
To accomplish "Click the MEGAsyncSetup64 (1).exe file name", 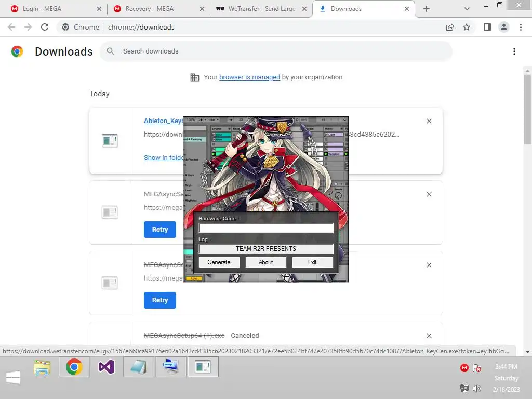I will click(x=184, y=336).
